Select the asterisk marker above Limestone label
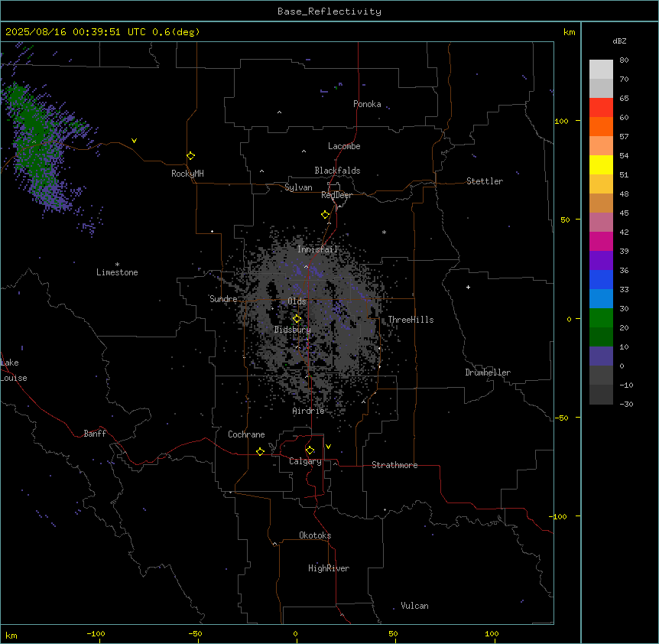659x644 pixels. 117,265
